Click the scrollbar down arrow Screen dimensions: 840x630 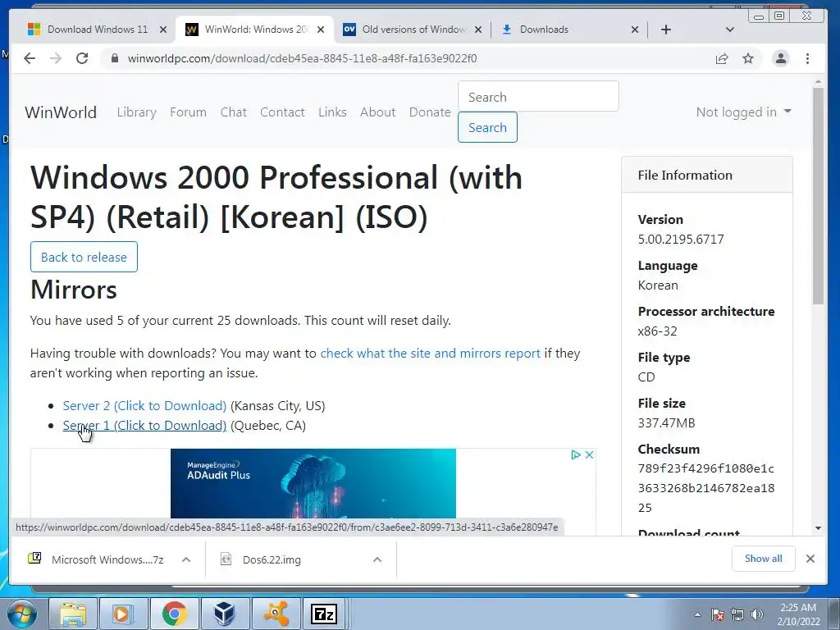click(x=818, y=528)
